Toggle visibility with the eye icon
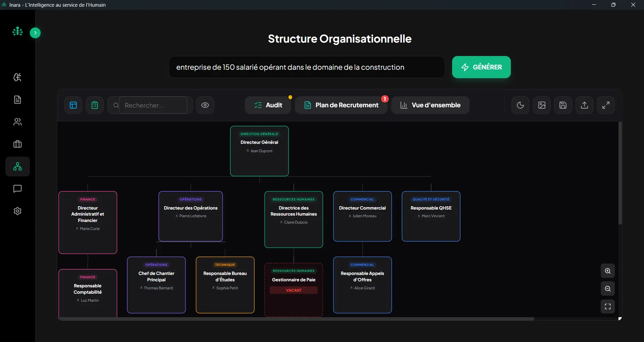 (205, 105)
